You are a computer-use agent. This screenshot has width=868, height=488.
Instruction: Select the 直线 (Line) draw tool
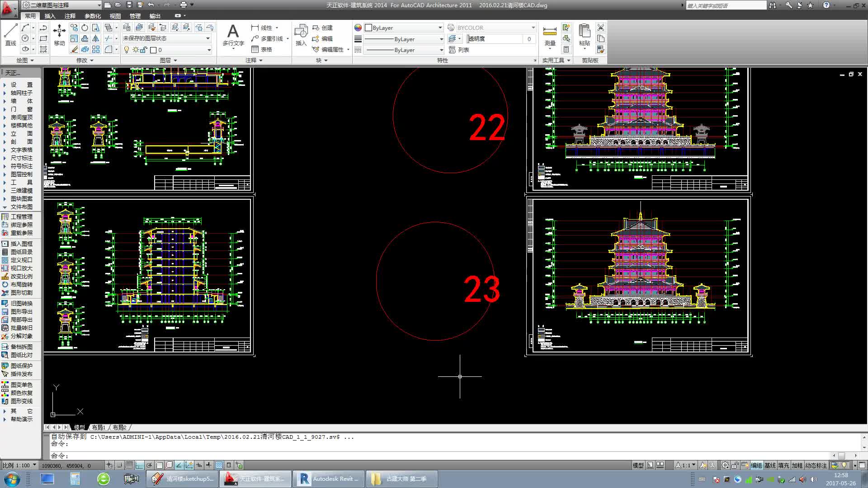10,34
